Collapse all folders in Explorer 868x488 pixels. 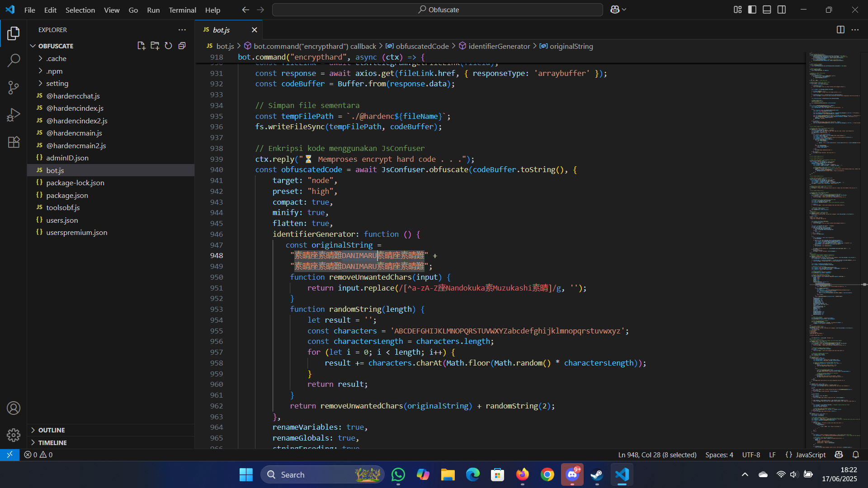point(182,46)
